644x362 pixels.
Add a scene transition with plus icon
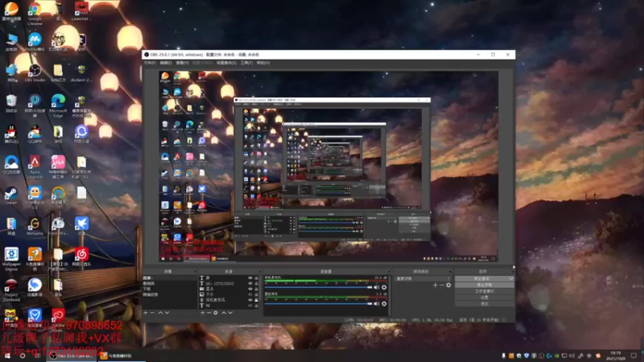[436, 285]
